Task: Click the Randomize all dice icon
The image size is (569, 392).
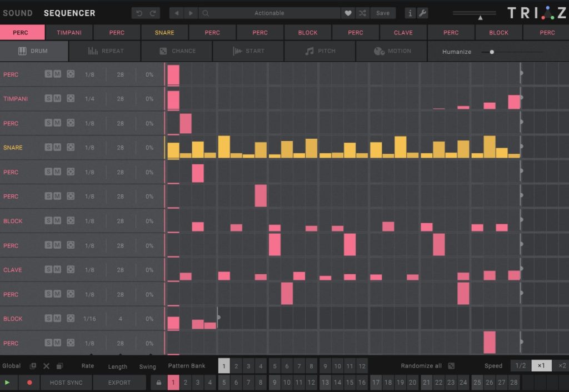Action: (x=451, y=366)
